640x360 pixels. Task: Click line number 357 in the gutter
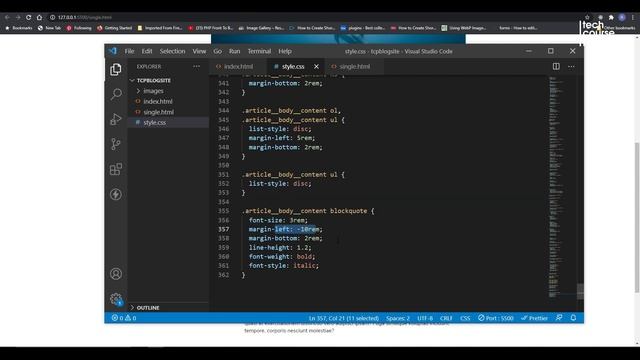(223, 229)
